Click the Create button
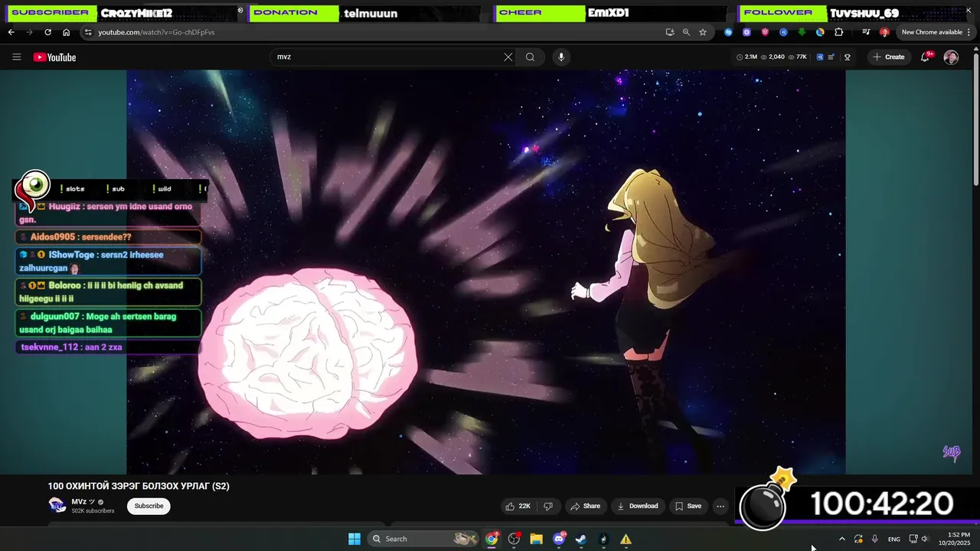 [888, 57]
